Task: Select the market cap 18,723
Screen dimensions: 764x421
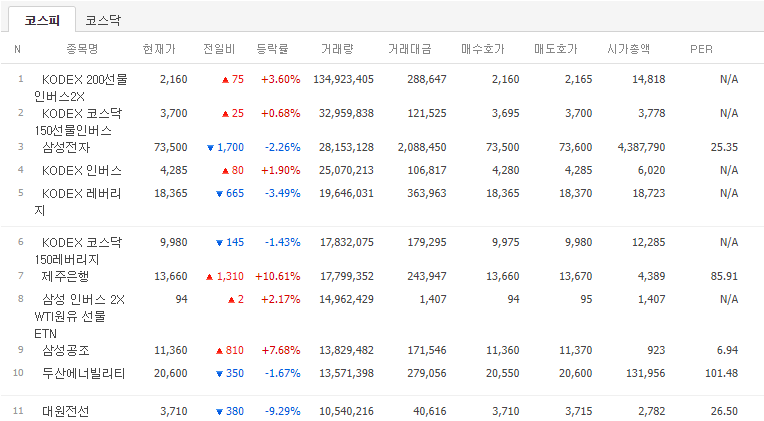Action: [649, 193]
